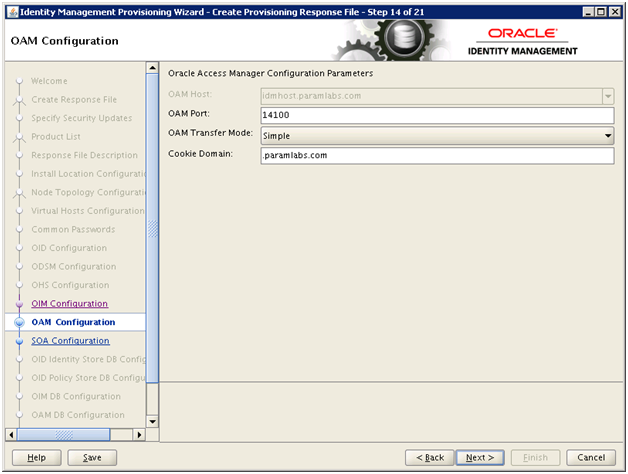Select the Welcome step in sidebar
Screen dimensions: 628x474
click(x=49, y=81)
